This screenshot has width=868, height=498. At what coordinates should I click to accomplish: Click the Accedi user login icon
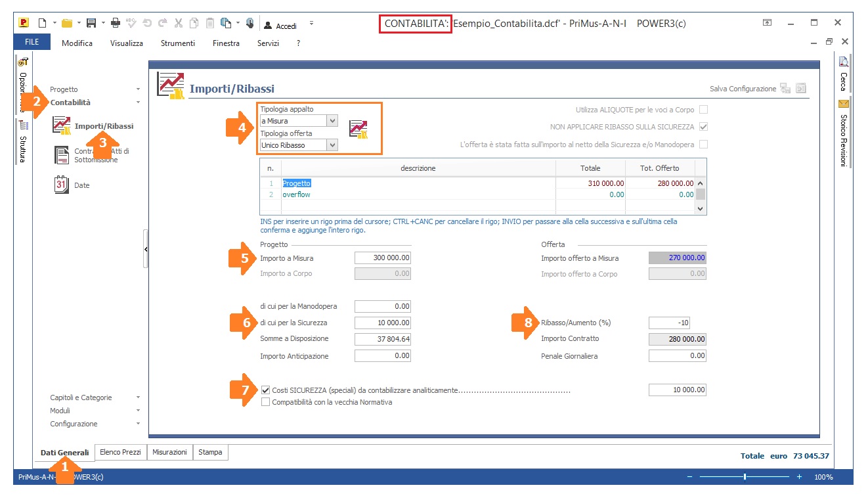268,26
